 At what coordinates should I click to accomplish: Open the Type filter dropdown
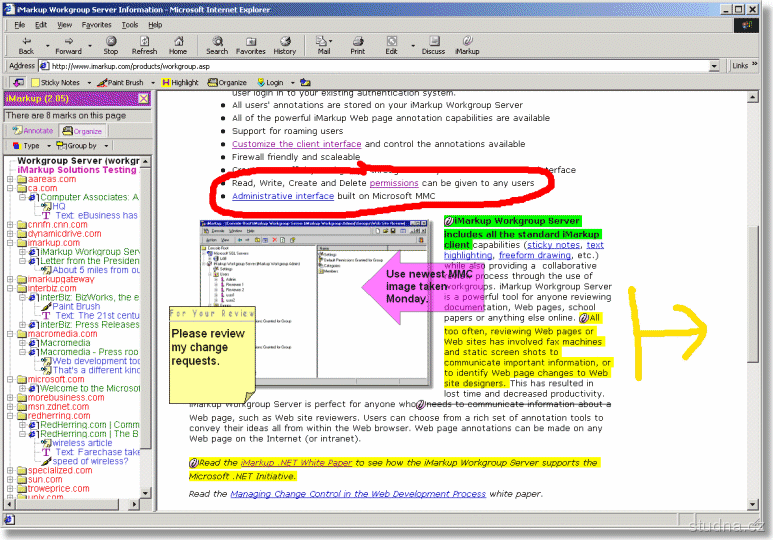coord(27,146)
